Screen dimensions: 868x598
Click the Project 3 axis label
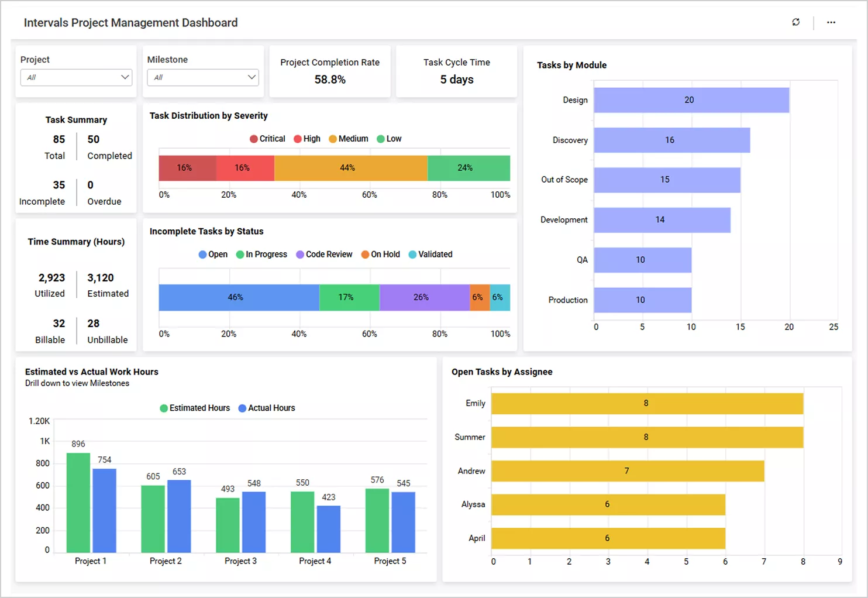tap(240, 561)
